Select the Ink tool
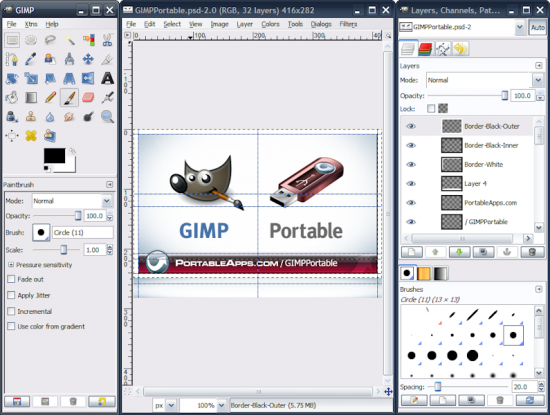 click(x=12, y=116)
